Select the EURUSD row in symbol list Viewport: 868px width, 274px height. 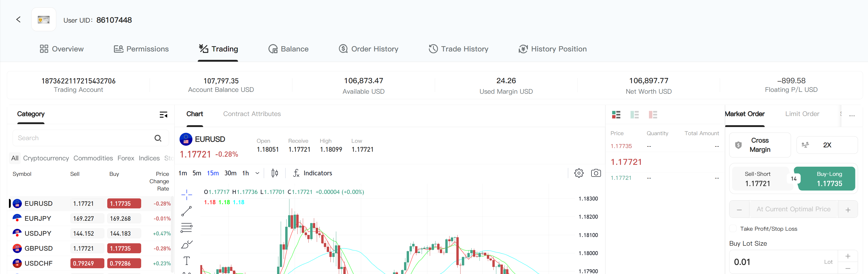click(90, 203)
